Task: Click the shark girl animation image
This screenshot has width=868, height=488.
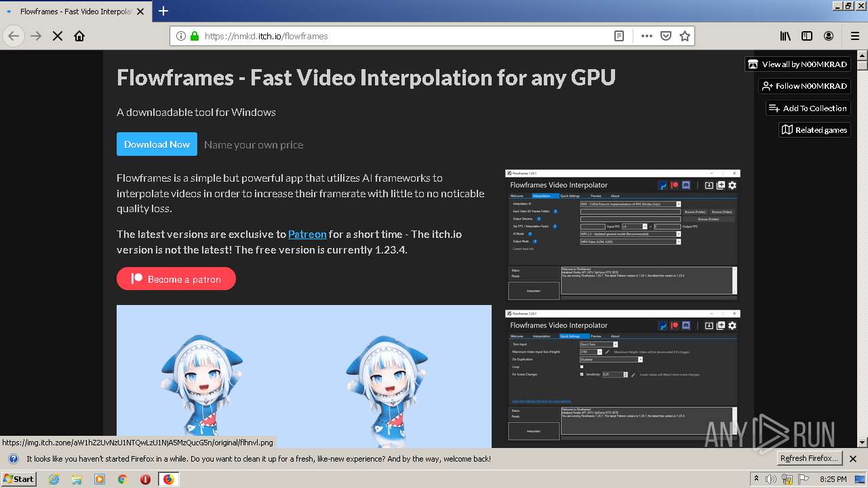Action: point(304,376)
